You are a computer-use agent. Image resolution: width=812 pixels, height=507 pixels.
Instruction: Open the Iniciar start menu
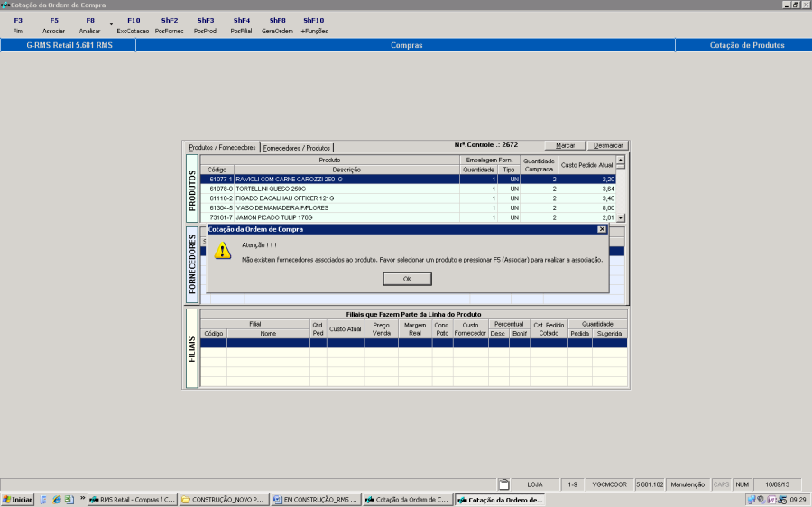pos(18,500)
